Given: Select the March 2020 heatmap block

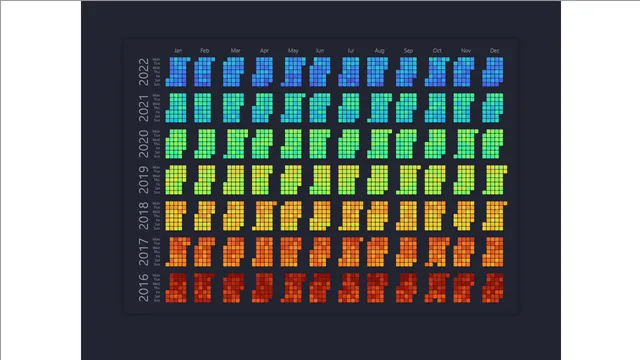Looking at the screenshot, I should [x=235, y=144].
